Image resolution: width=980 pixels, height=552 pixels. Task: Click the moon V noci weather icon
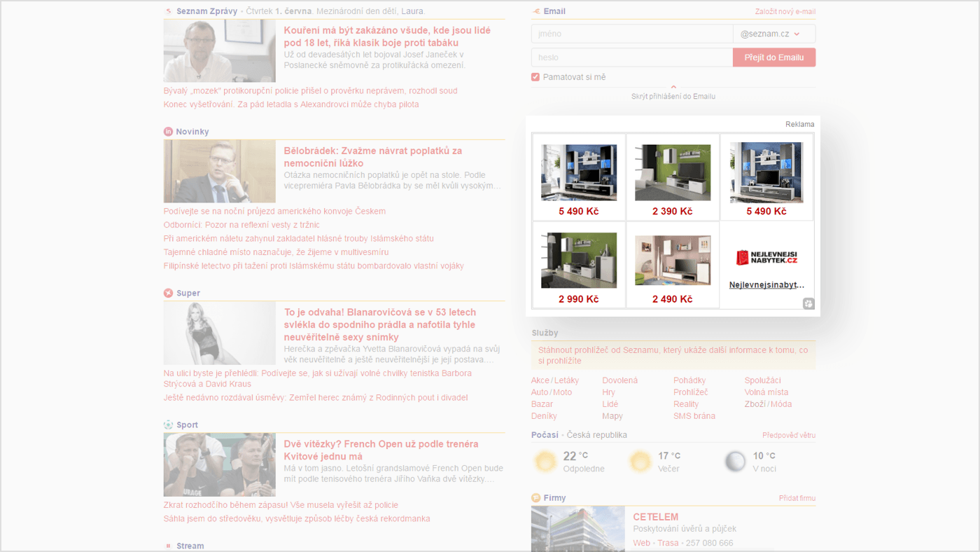click(735, 462)
